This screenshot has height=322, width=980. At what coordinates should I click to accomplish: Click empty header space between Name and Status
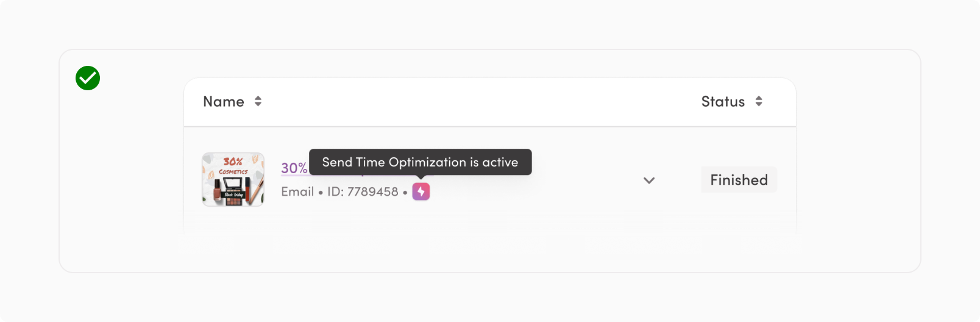475,101
